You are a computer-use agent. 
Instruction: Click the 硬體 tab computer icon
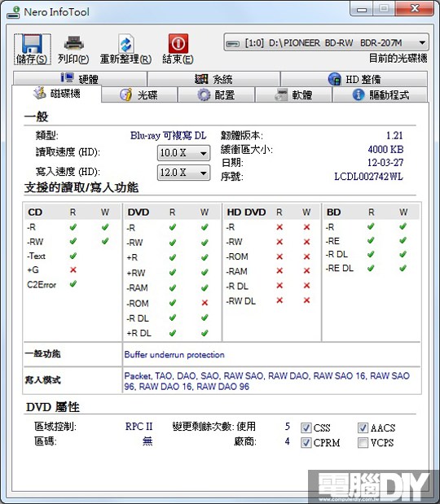(x=67, y=77)
